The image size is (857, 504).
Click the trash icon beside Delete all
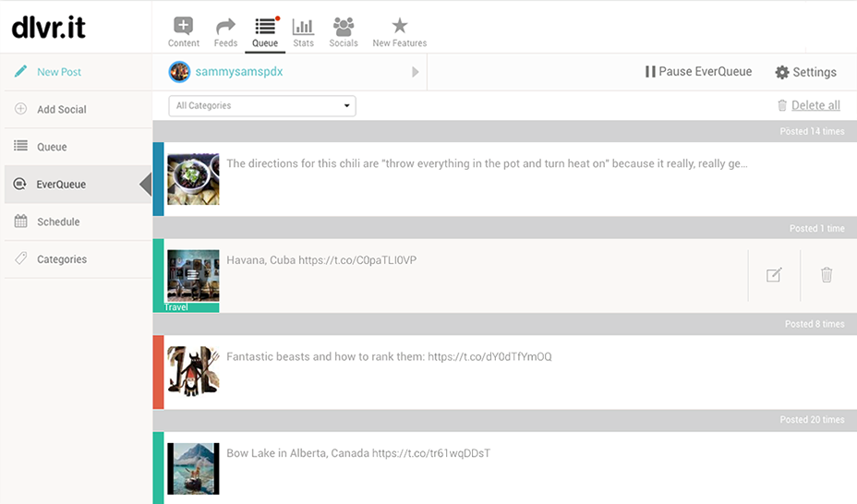tap(782, 105)
